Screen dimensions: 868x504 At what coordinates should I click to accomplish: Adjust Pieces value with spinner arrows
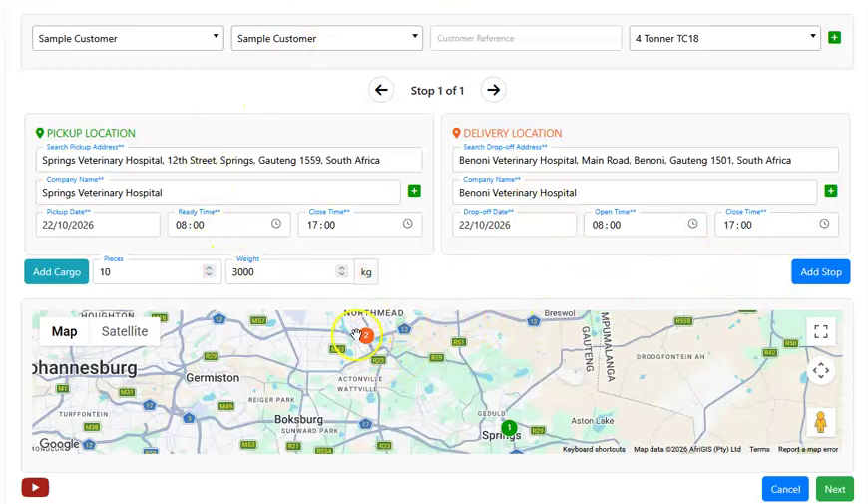209,271
